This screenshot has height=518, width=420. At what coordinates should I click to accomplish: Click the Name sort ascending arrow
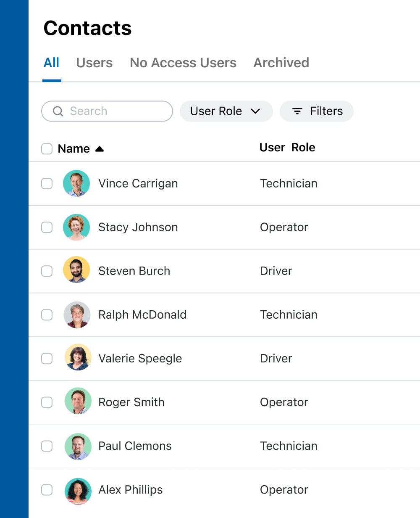100,149
